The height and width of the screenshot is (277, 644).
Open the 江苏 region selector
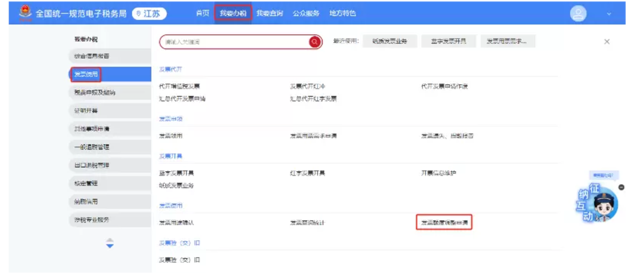pyautogui.click(x=149, y=13)
